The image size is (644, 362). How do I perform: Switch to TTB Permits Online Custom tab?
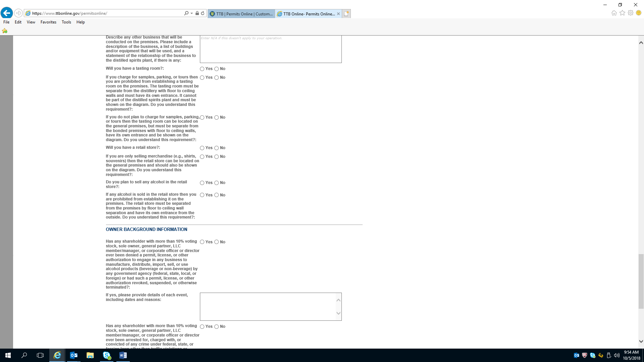coord(241,14)
